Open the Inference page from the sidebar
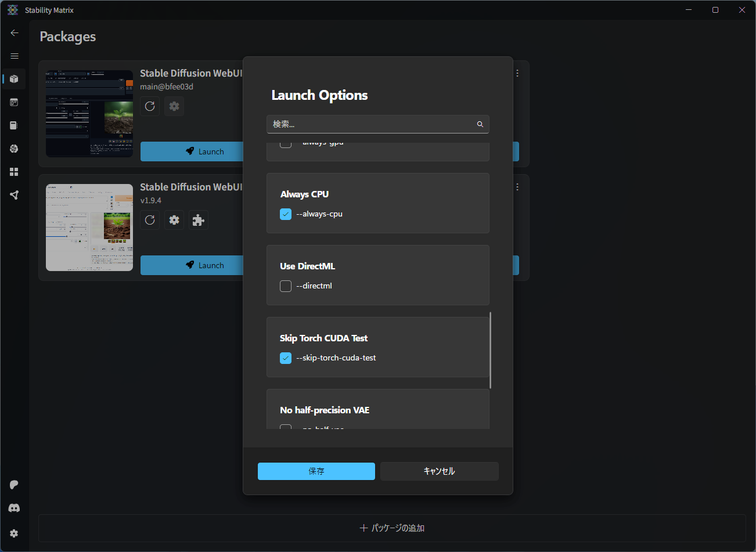 click(x=15, y=102)
